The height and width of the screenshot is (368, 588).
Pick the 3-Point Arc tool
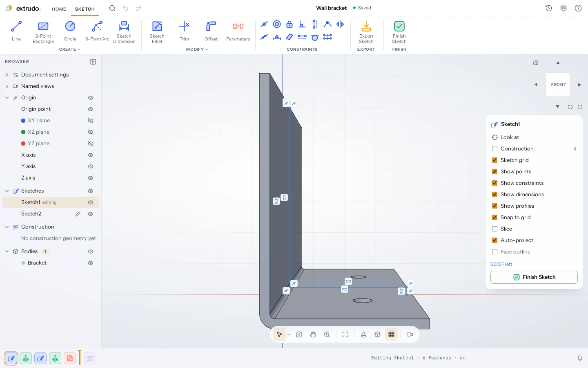coord(97,31)
